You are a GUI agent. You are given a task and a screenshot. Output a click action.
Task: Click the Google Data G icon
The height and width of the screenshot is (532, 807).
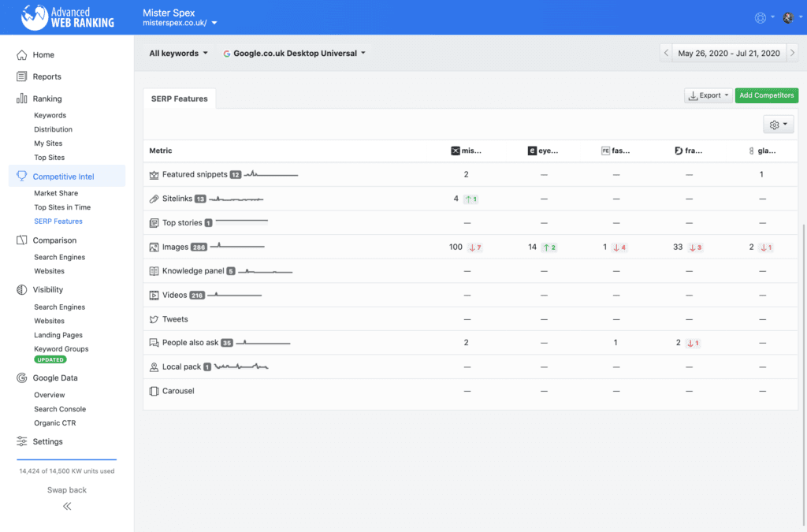coord(21,378)
